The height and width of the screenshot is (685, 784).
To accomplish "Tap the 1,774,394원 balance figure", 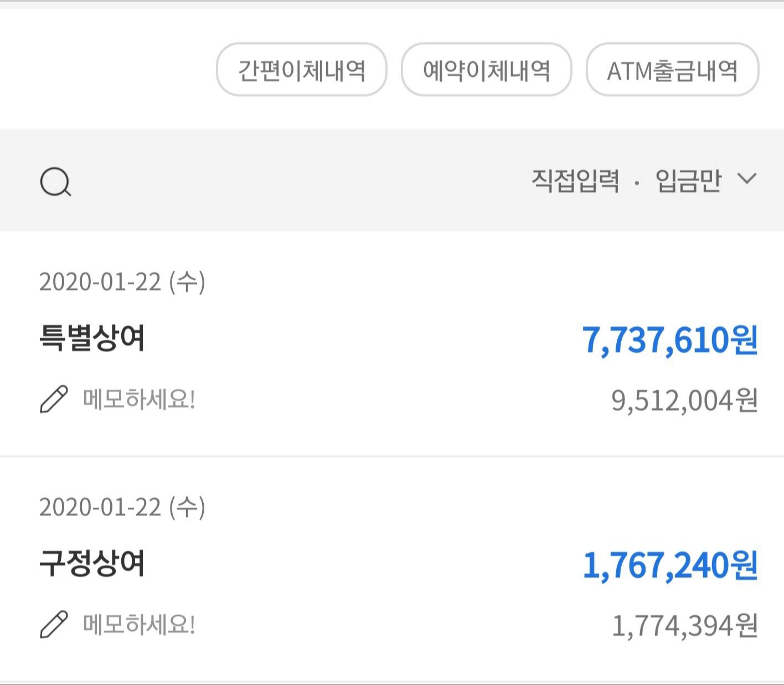I will pos(684,626).
